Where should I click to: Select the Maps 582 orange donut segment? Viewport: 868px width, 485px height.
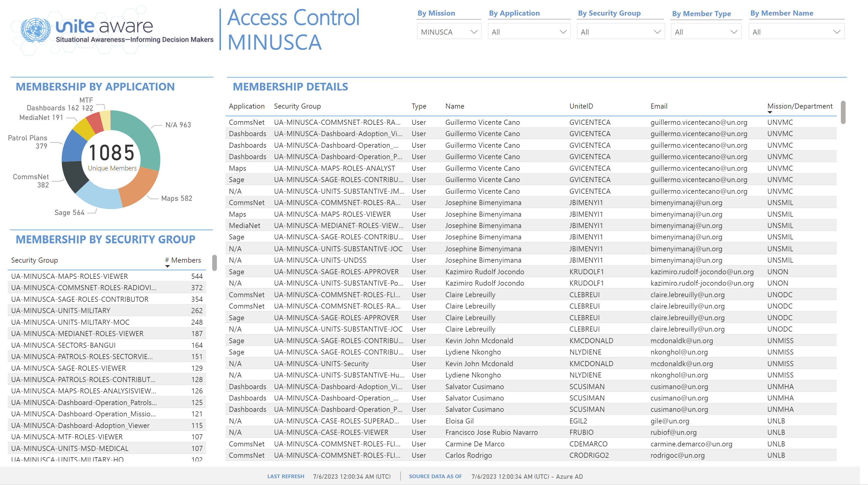138,187
